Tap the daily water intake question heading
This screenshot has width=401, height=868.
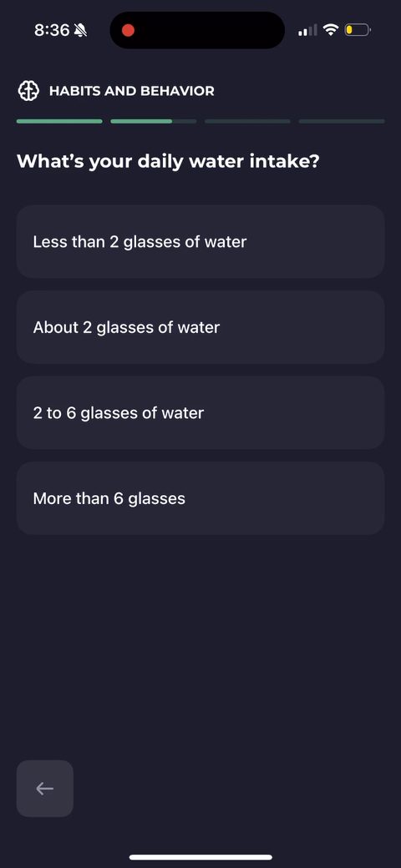tap(169, 162)
